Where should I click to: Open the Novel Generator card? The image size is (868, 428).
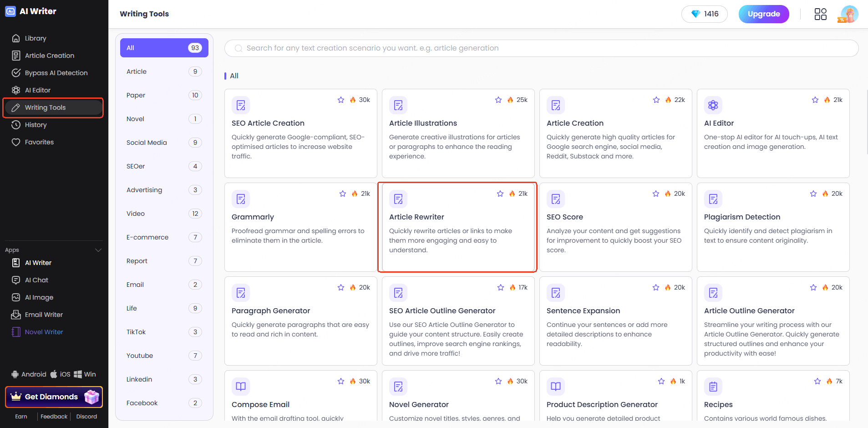[458, 396]
